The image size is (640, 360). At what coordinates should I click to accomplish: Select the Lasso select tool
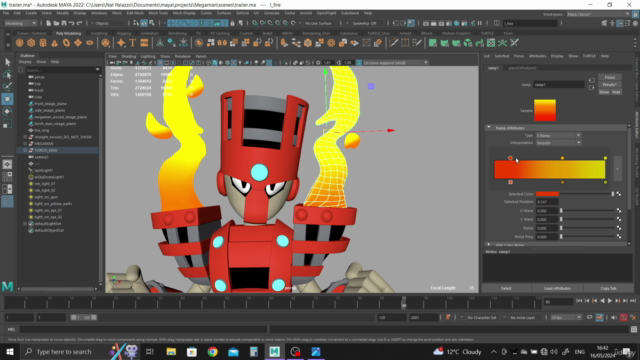click(7, 74)
